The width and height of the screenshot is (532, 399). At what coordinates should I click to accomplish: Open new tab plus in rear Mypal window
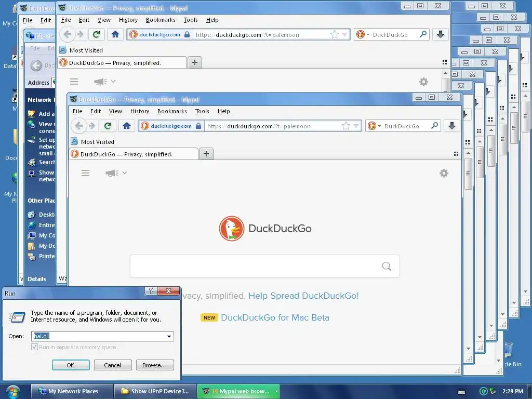pos(194,62)
